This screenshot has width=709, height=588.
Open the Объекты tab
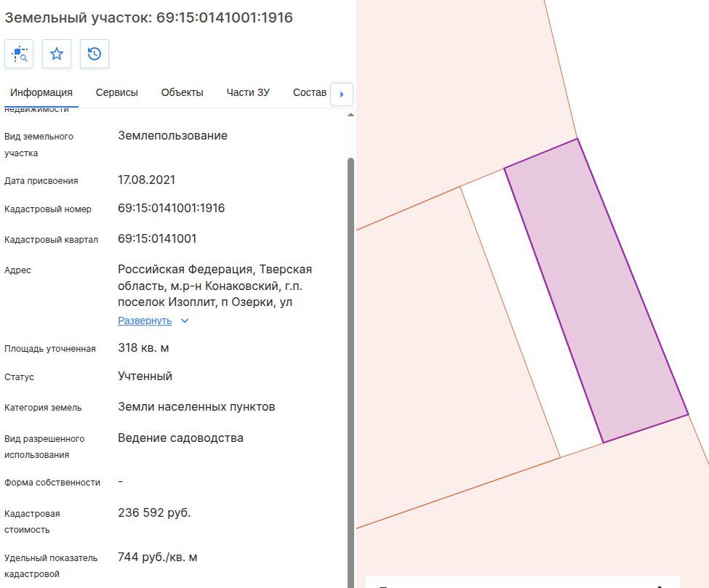183,92
